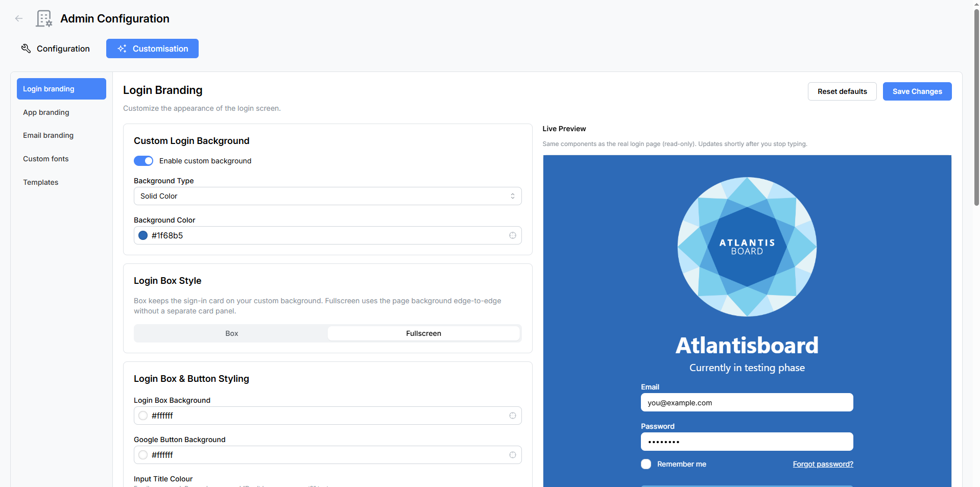Viewport: 980px width, 487px height.
Task: Click the white Login Box Background swatch
Action: point(143,416)
